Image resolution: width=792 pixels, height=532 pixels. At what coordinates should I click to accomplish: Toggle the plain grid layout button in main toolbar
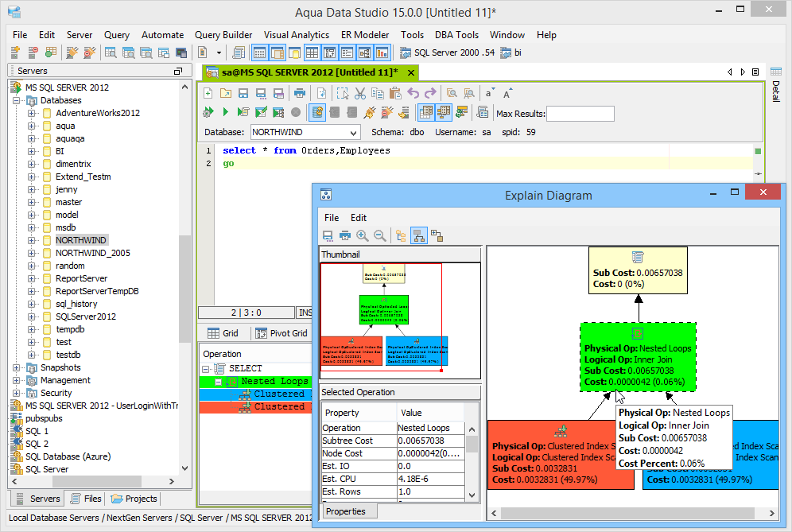[x=313, y=52]
